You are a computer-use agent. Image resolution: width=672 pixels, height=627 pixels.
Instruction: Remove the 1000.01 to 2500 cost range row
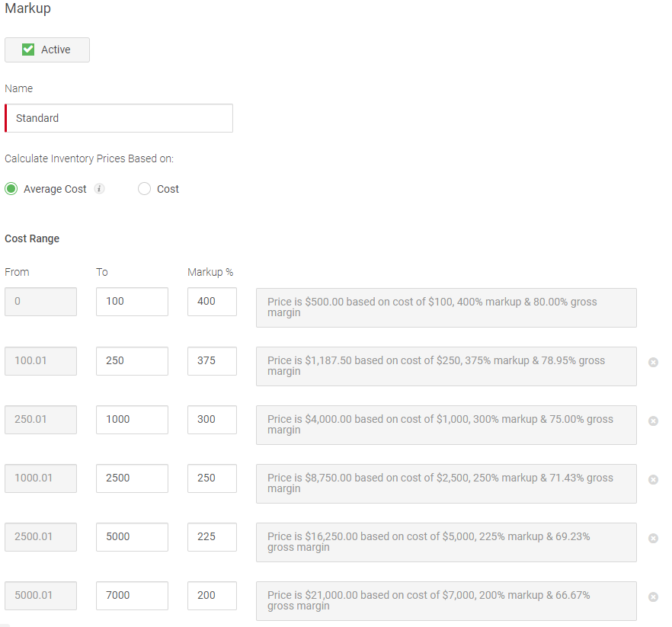click(653, 480)
